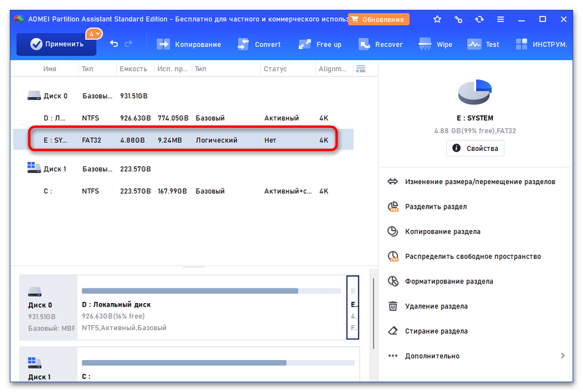Select the Диск 0 row in the list
The image size is (583, 392).
click(183, 96)
